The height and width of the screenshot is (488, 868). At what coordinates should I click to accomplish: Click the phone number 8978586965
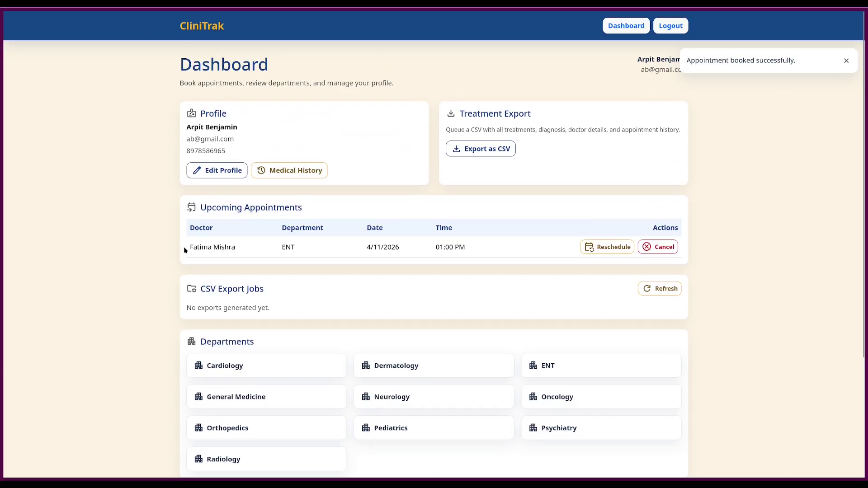coord(206,151)
